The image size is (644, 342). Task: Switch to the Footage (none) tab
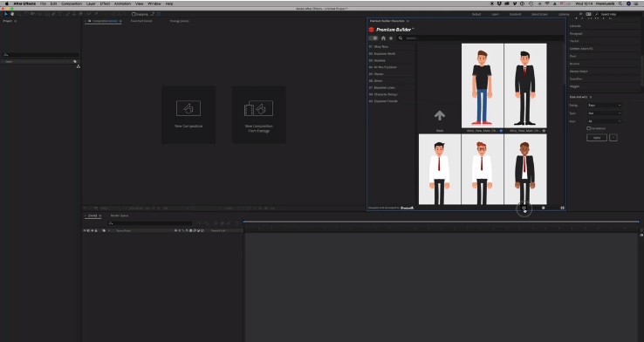180,21
